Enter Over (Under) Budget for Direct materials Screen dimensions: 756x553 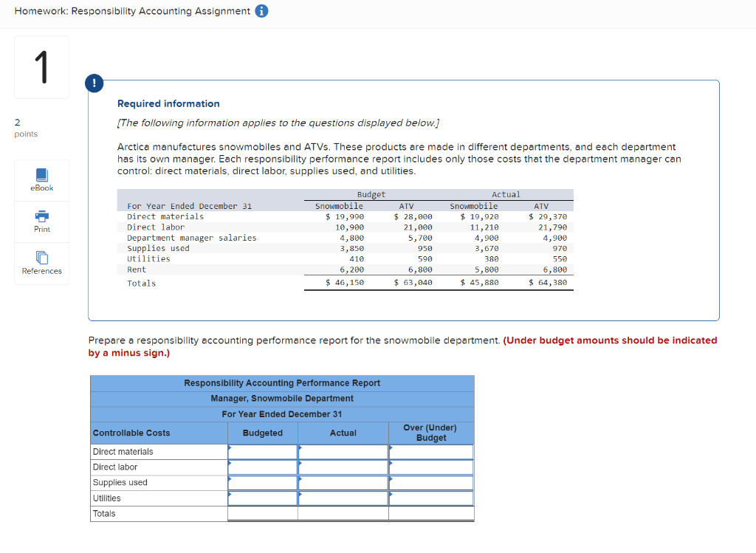(x=430, y=451)
